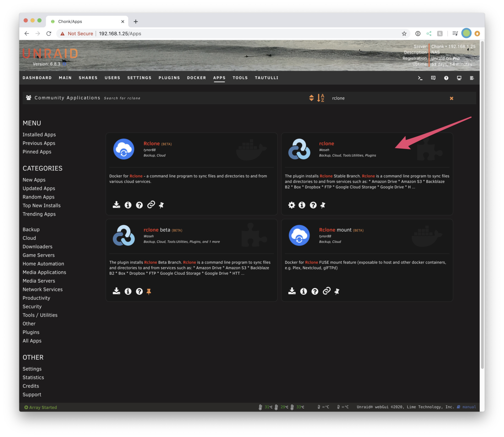Select the Downloaders category

(37, 247)
